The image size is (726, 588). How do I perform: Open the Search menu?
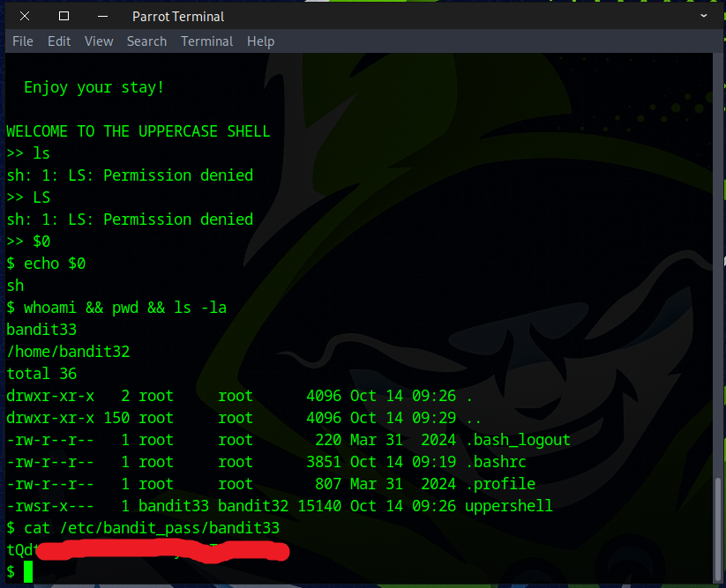click(x=146, y=41)
